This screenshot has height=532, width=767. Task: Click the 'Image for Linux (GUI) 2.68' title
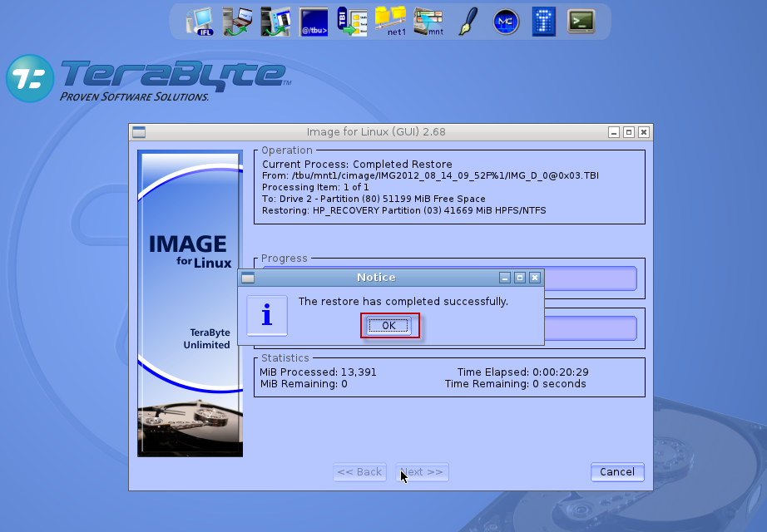tap(376, 132)
